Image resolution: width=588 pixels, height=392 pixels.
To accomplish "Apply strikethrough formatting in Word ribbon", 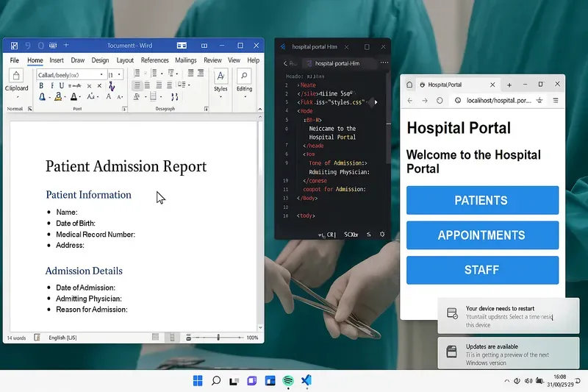I will (x=75, y=86).
